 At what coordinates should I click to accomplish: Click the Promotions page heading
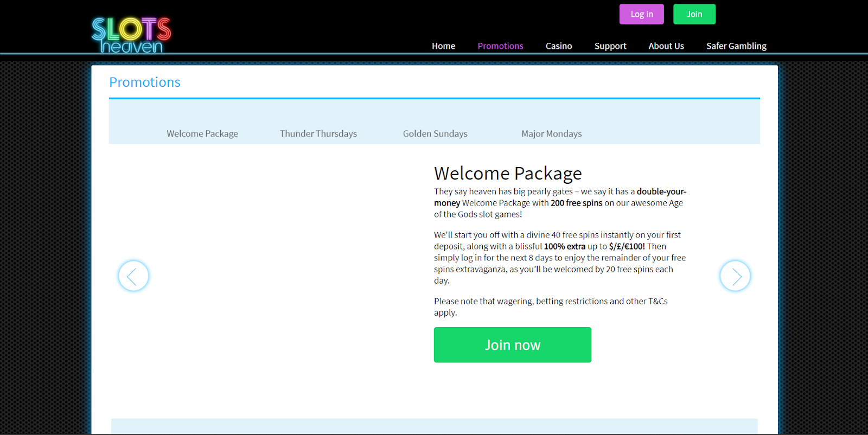145,82
